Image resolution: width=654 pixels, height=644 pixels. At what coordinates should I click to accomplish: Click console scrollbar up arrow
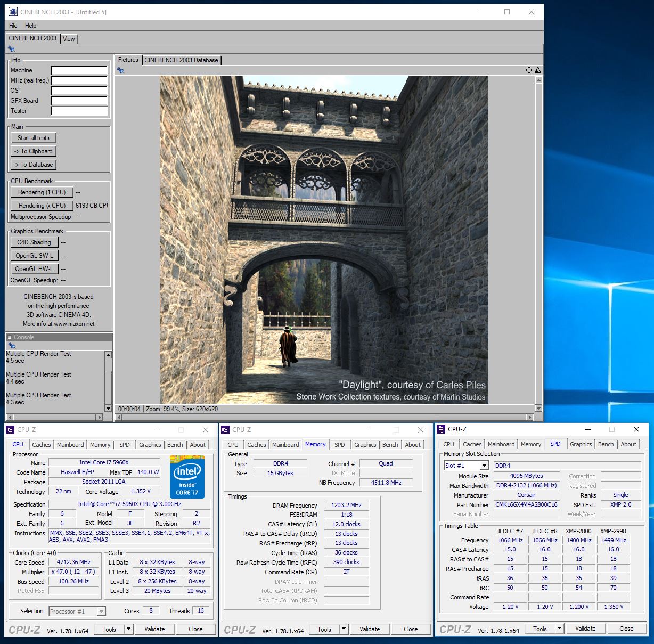pos(109,355)
